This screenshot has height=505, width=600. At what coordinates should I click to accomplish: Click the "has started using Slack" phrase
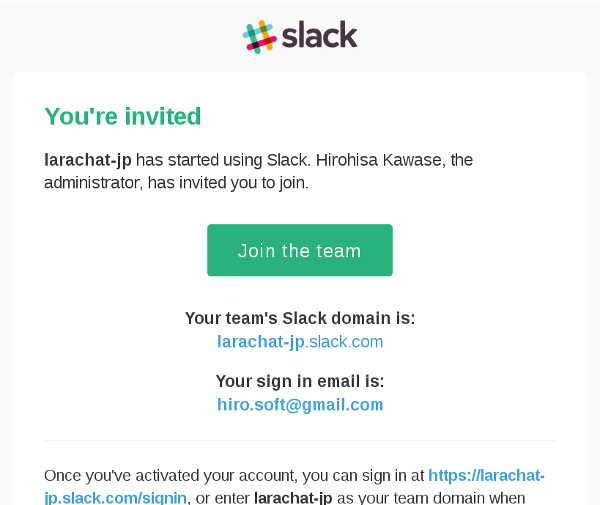(x=222, y=160)
